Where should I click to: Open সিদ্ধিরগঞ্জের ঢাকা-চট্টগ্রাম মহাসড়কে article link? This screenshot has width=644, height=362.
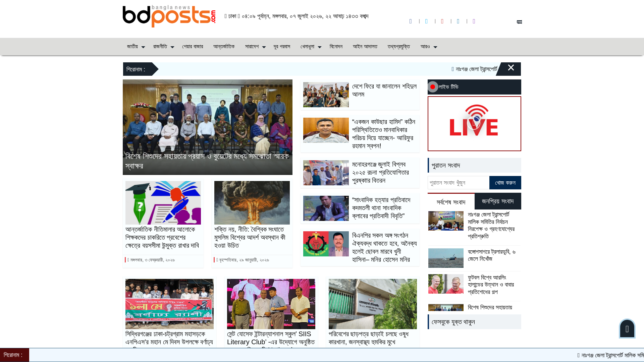coord(169,339)
